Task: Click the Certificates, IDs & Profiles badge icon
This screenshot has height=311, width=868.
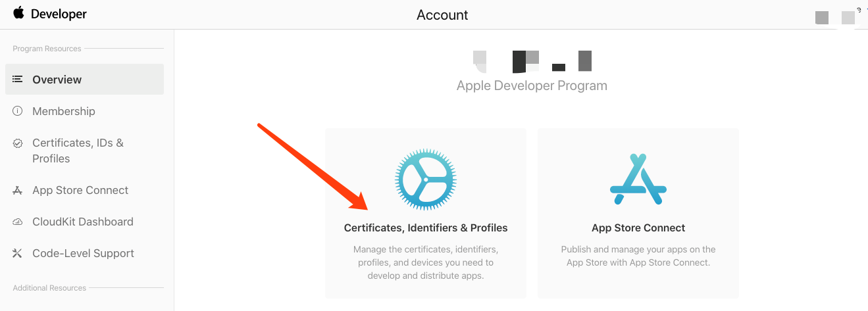Action: pos(18,143)
